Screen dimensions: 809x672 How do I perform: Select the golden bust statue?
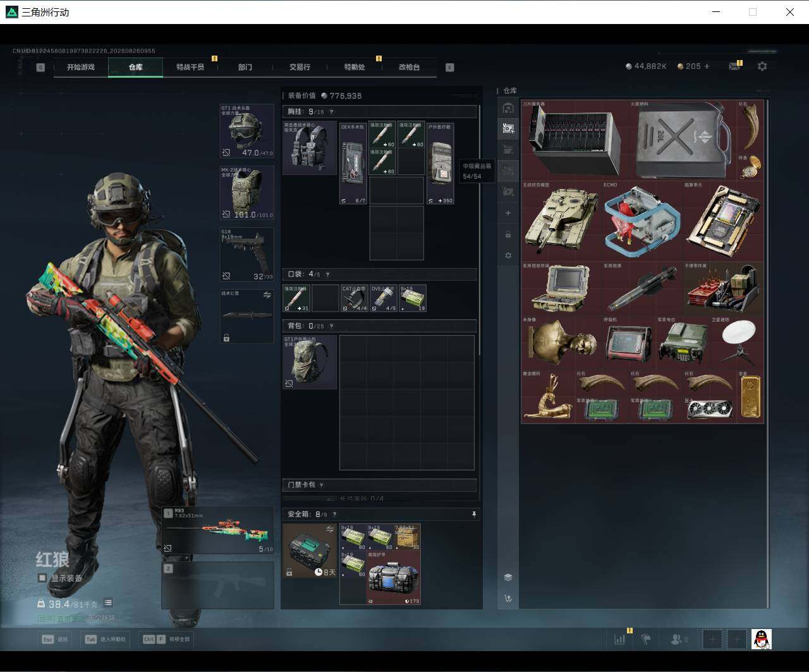click(561, 343)
